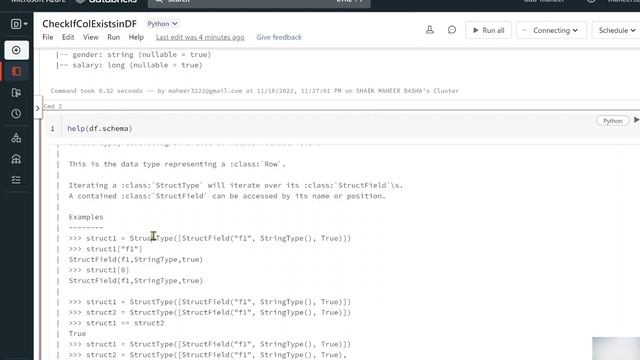Open the comments bubble icon
The height and width of the screenshot is (360, 640).
point(452,30)
